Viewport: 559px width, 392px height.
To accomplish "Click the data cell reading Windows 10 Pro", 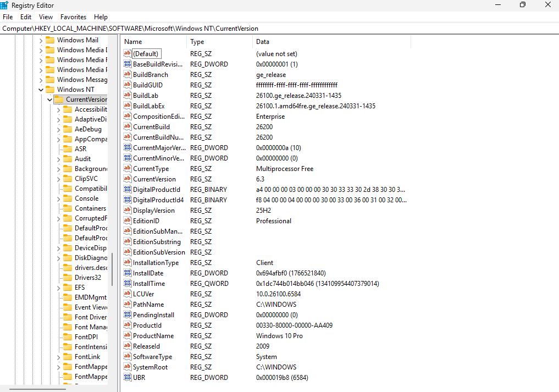I will 279,335.
